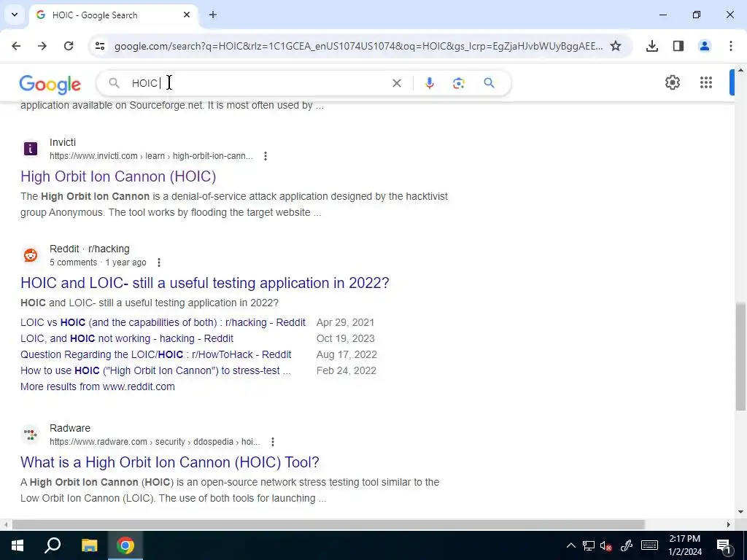
Task: Open a new tab
Action: (x=213, y=15)
